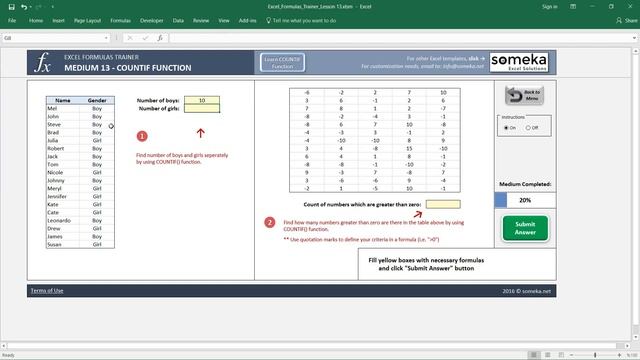Image resolution: width=640 pixels, height=360 pixels.
Task: Click the zoom percentage level
Action: tap(631, 355)
